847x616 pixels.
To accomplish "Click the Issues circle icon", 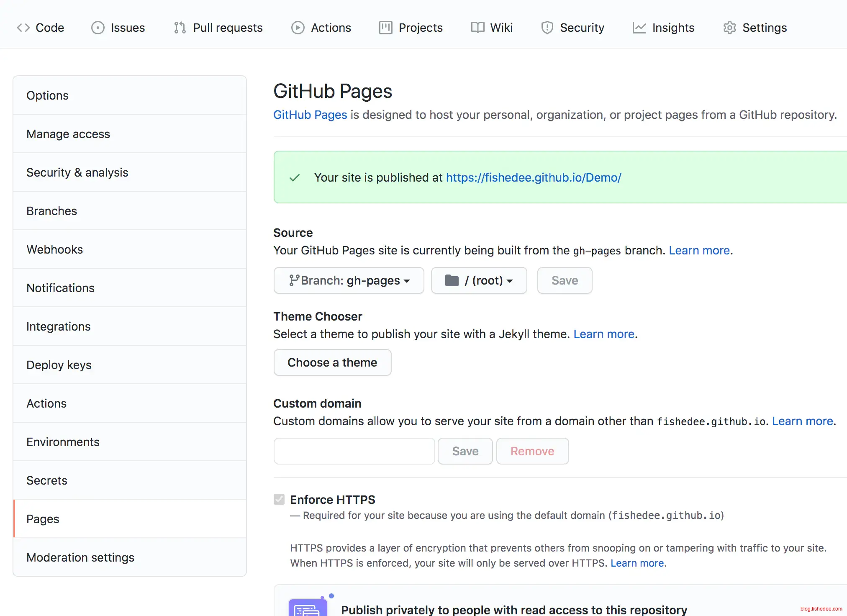I will coord(98,28).
